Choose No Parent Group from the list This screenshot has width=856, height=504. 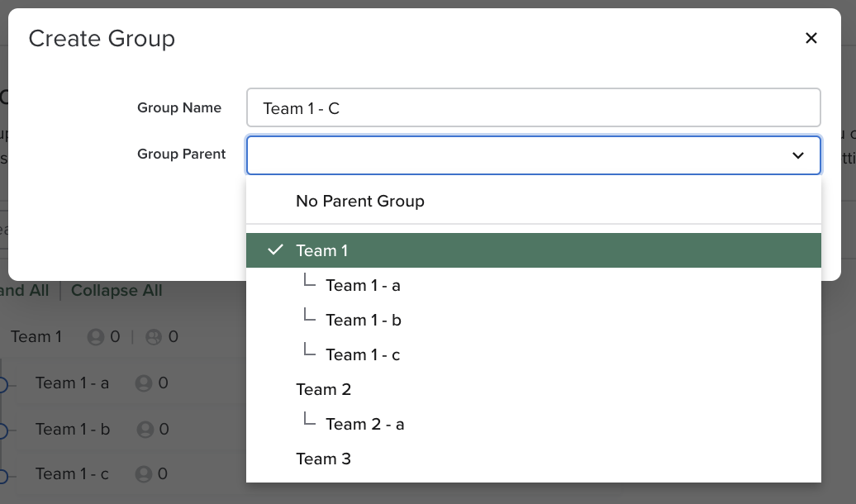pos(359,201)
